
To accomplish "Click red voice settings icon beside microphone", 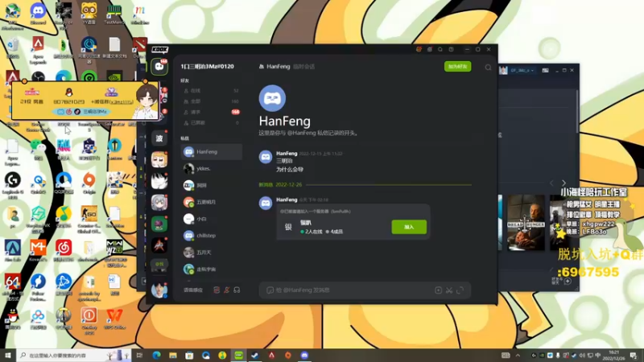I will point(217,290).
